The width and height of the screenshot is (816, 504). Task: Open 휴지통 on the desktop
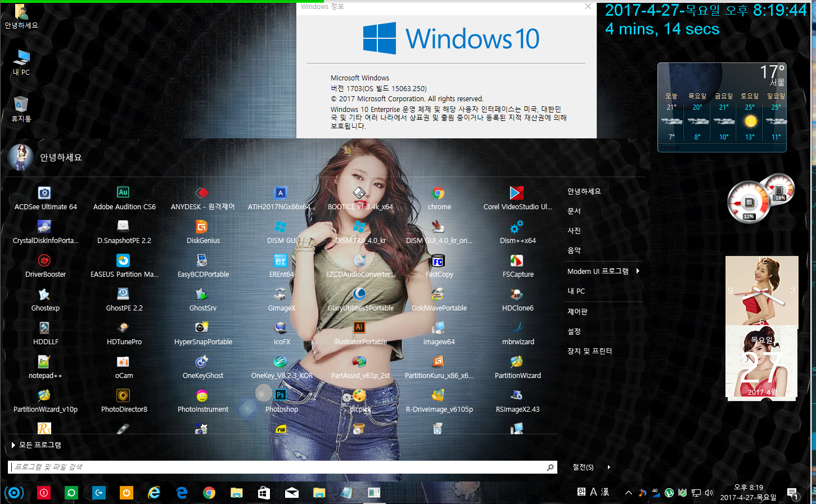(21, 109)
